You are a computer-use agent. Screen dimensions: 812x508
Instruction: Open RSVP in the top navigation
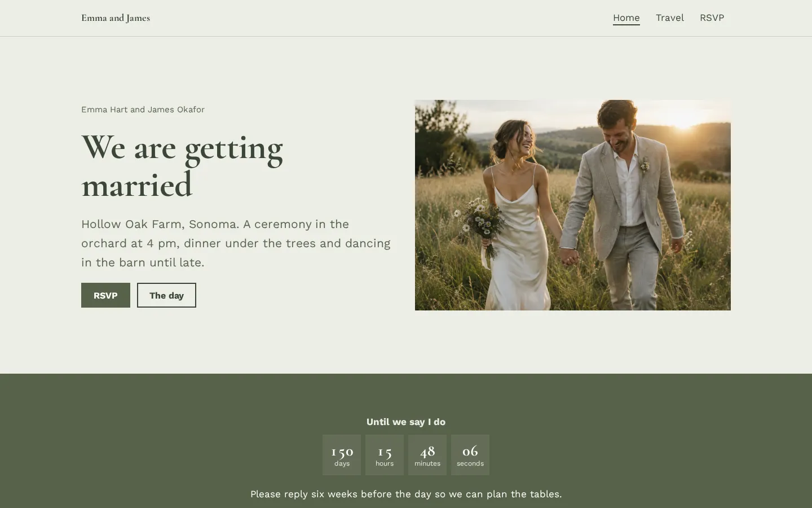(712, 18)
